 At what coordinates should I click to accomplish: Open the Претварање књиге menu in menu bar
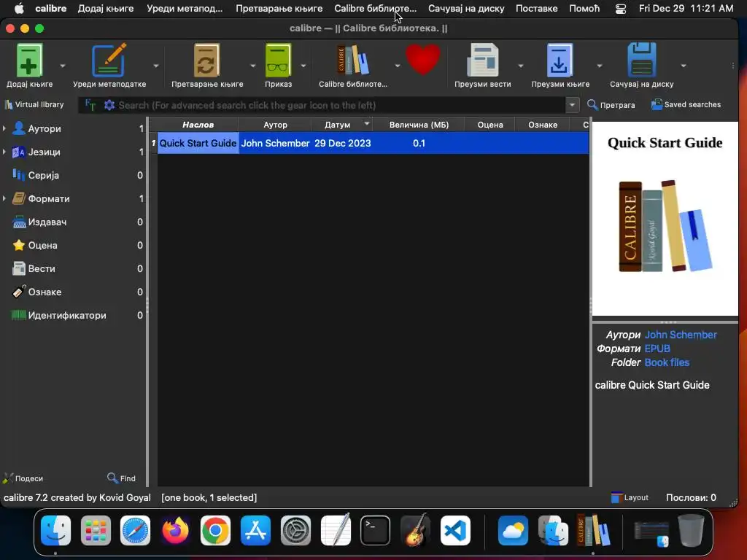(x=279, y=8)
